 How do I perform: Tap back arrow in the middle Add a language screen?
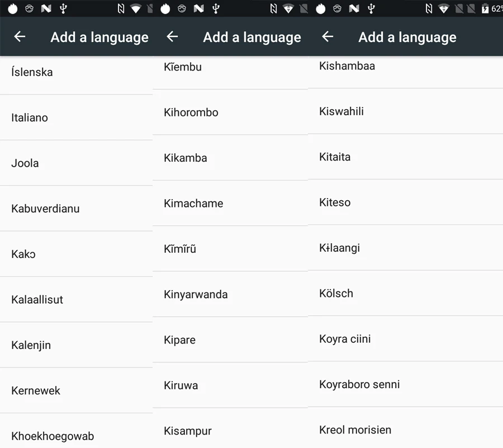point(172,36)
